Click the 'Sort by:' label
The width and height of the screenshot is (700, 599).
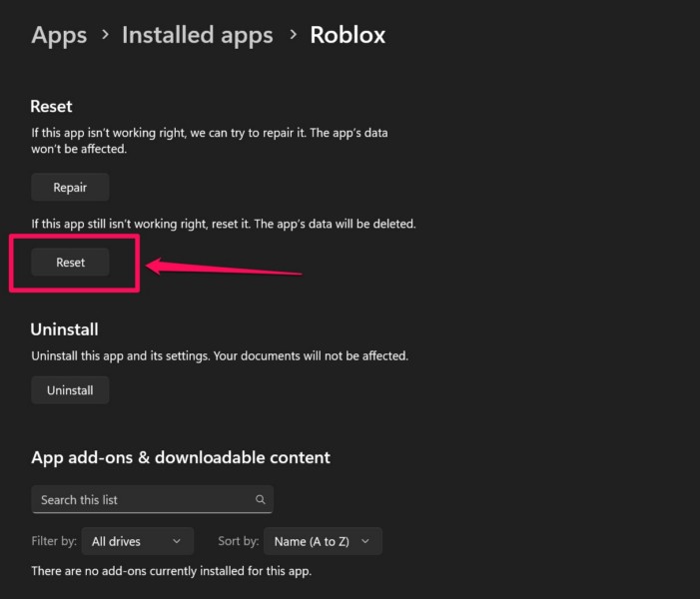click(238, 541)
